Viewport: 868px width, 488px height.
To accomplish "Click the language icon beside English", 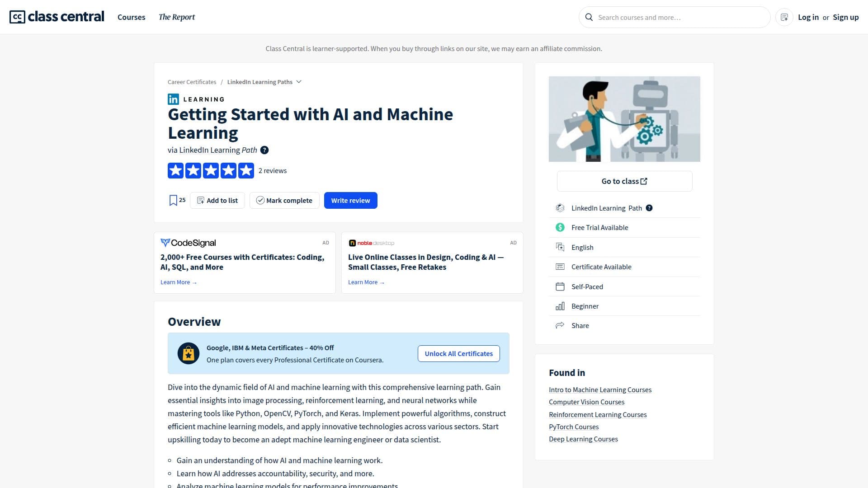I will 560,247.
